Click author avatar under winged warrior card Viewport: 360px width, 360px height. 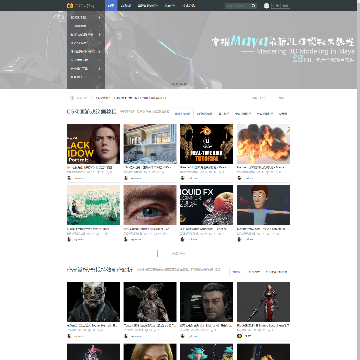click(126, 336)
